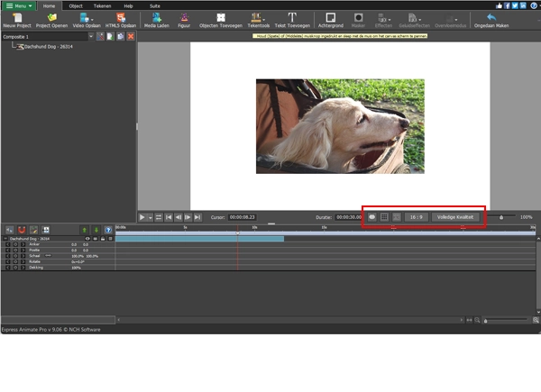Switch to the Object tab
Viewport: 541px width, 392px height.
[76, 6]
